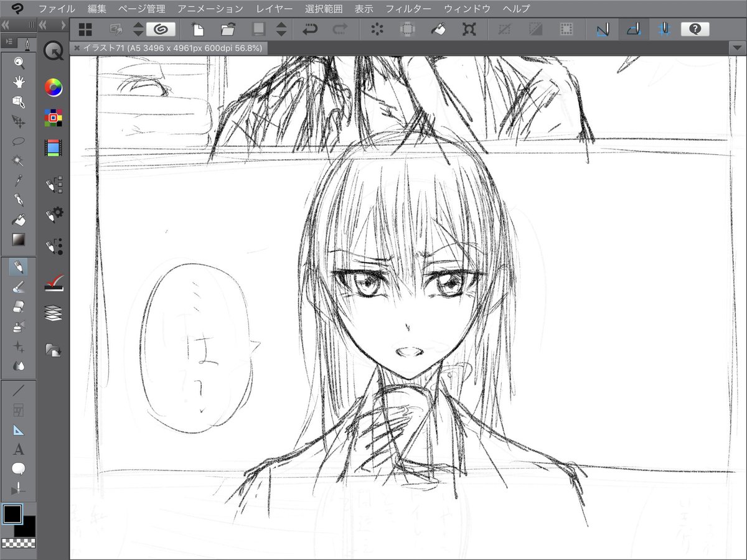Select the Blend droplets tool
The height and width of the screenshot is (560, 747).
(18, 366)
